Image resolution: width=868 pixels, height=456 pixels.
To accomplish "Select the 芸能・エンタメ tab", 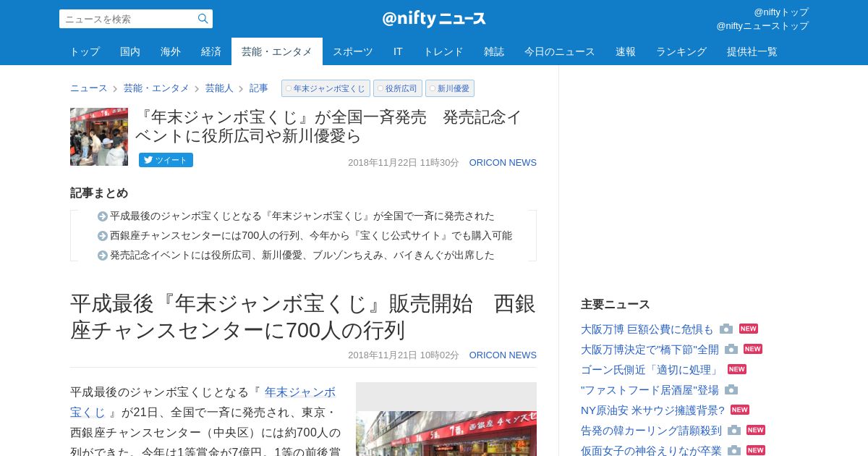I will point(277,51).
